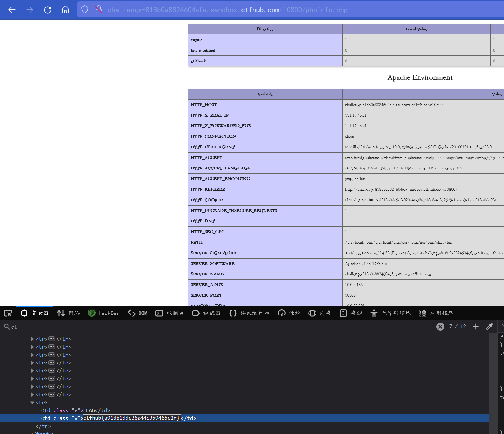The image size is (504, 434).
Task: Collapse the expanded tr node above FLAG
Action: pos(32,403)
